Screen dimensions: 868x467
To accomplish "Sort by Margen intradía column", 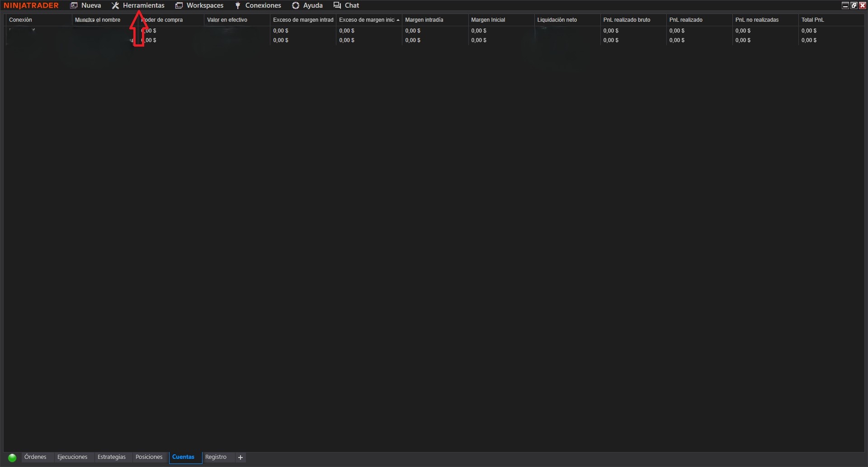I will (435, 20).
